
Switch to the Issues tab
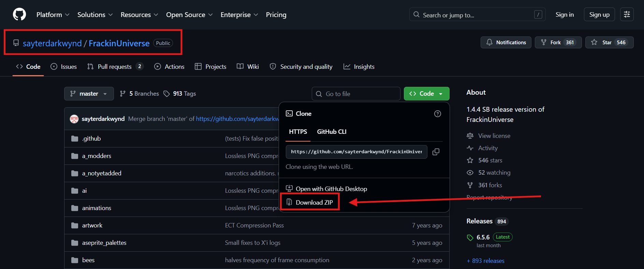point(63,67)
